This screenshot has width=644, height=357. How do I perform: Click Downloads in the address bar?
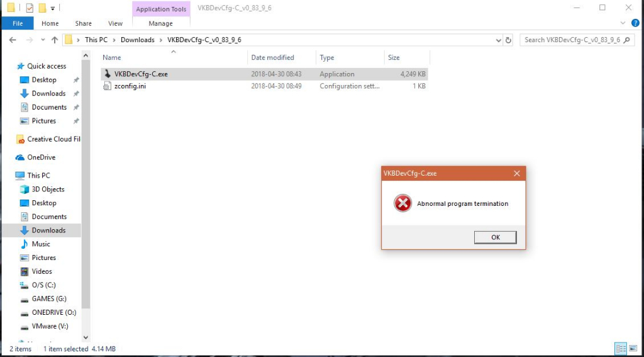(138, 40)
